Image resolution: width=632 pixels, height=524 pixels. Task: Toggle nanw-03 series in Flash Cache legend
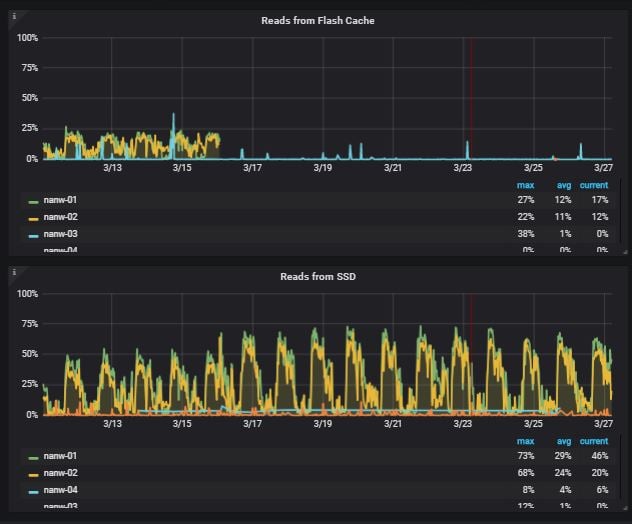(x=60, y=234)
